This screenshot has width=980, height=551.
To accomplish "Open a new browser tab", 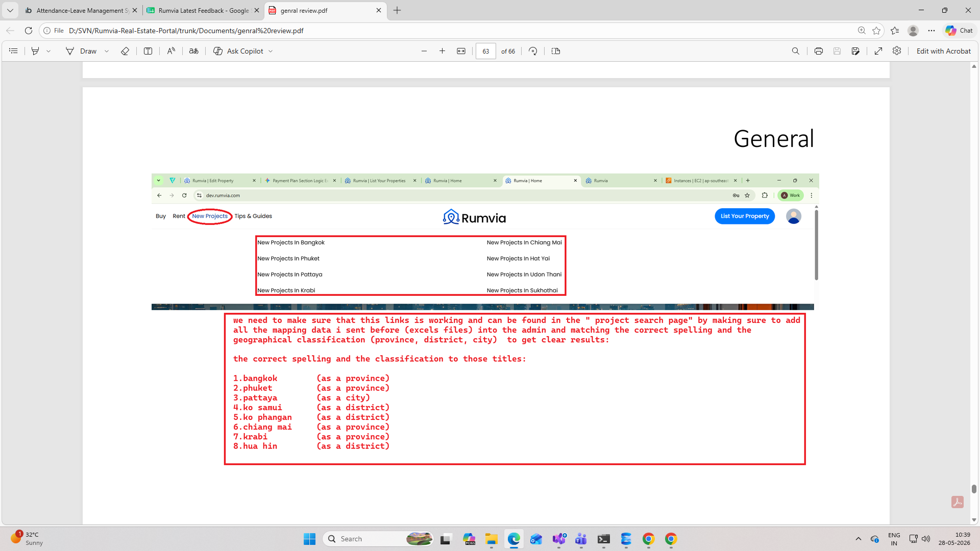I will pos(397,10).
